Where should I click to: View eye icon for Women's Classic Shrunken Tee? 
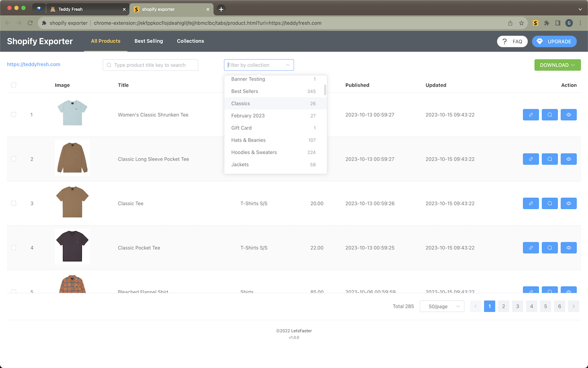click(x=569, y=115)
